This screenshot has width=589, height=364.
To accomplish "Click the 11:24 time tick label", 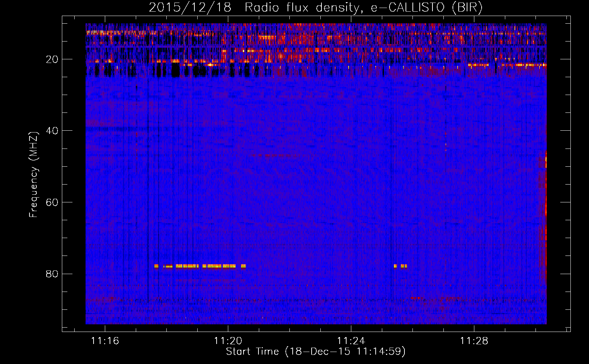I will coord(351,341).
